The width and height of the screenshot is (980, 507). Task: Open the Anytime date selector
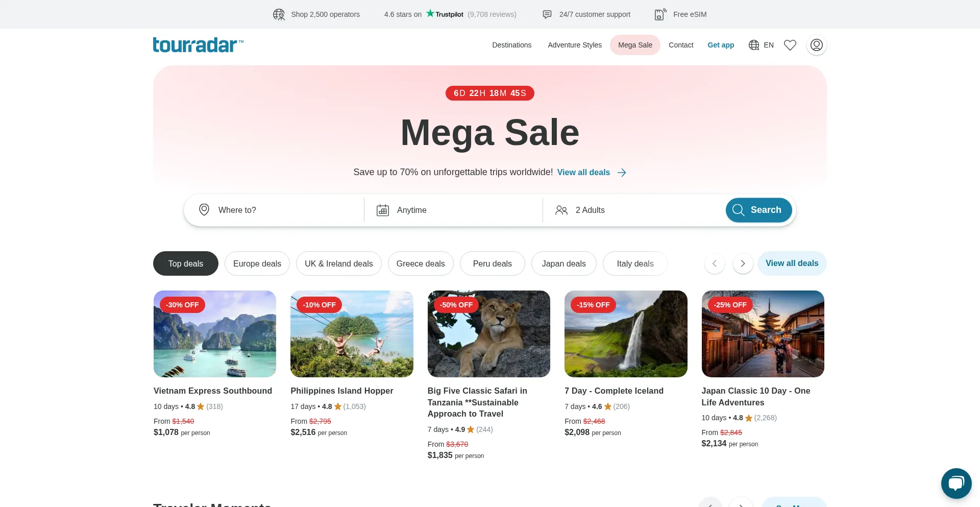(x=453, y=210)
